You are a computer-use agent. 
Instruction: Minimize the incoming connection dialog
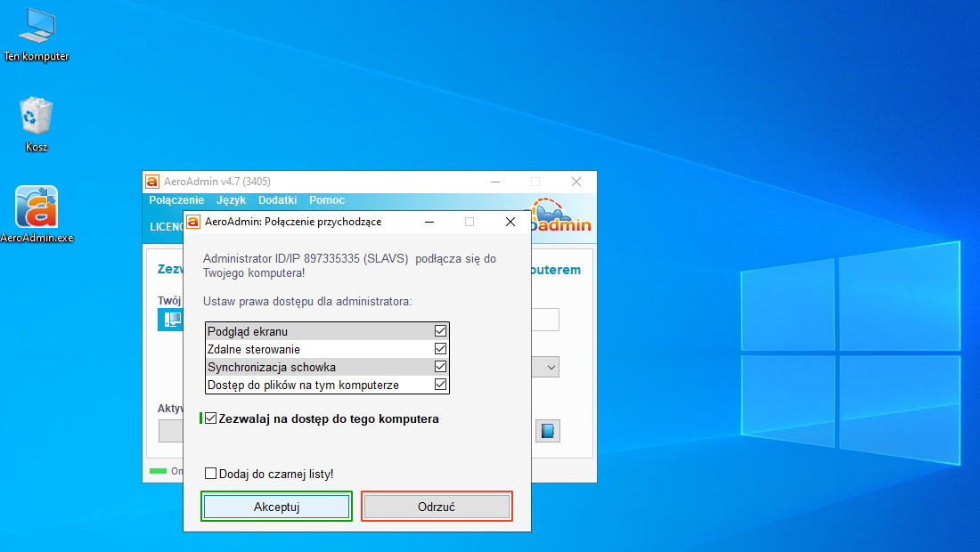(x=429, y=222)
